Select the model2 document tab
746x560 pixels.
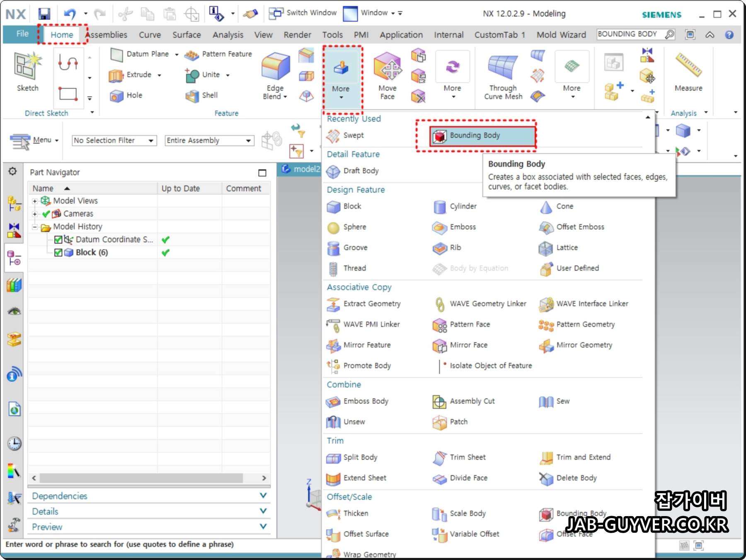pos(300,169)
